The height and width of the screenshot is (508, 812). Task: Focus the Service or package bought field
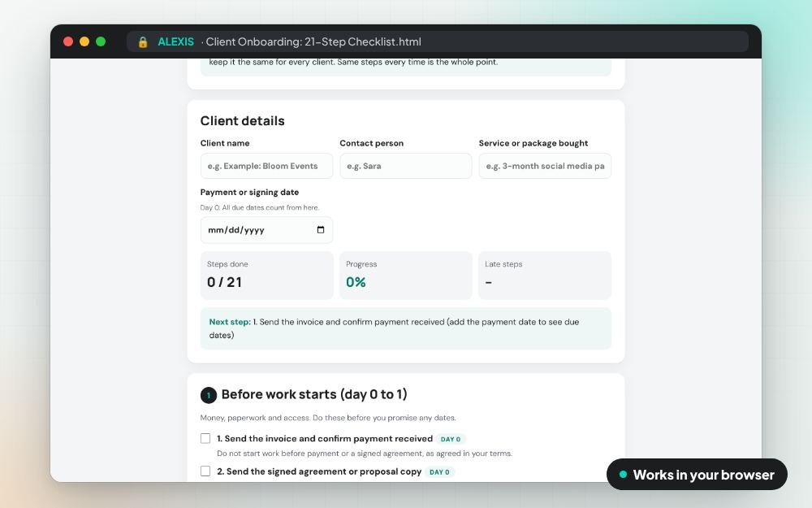pyautogui.click(x=545, y=166)
